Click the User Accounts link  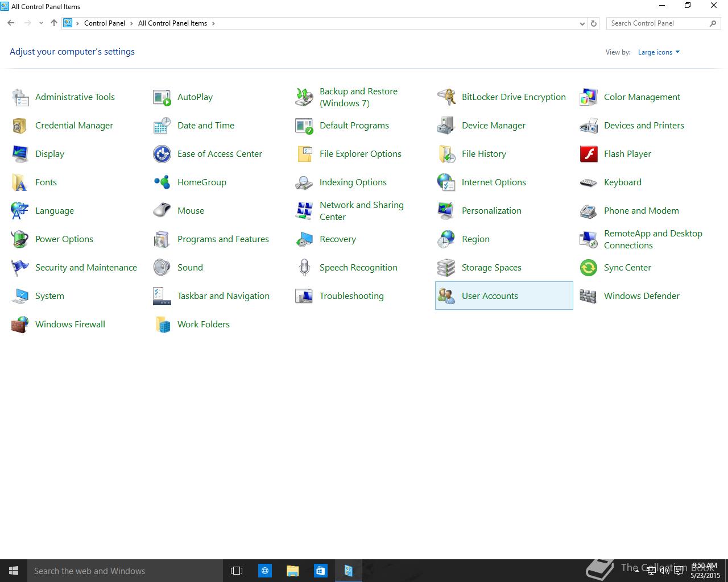[x=490, y=296]
